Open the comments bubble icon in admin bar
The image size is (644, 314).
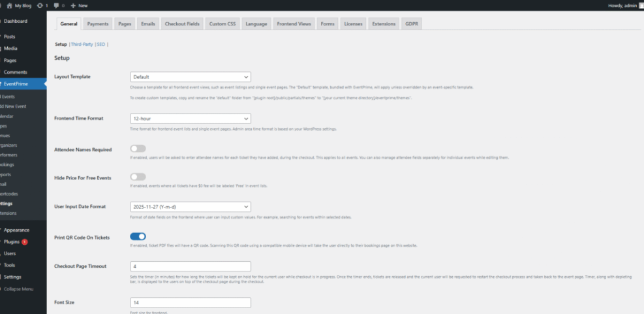56,6
